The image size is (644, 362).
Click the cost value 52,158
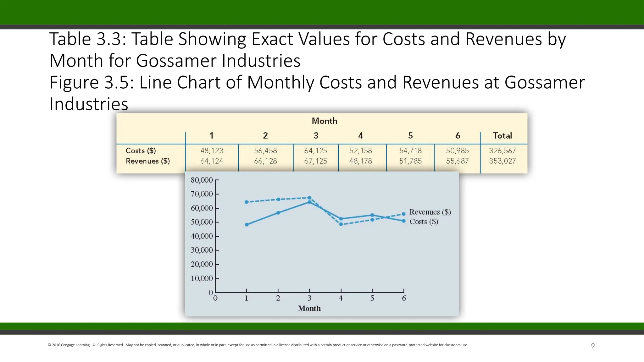(360, 151)
